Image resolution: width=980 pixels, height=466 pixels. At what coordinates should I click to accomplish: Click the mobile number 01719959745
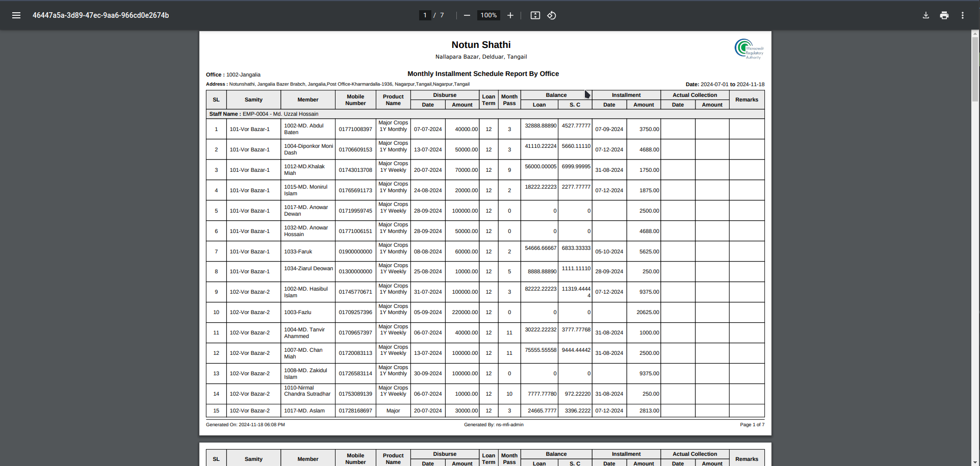pyautogui.click(x=355, y=211)
